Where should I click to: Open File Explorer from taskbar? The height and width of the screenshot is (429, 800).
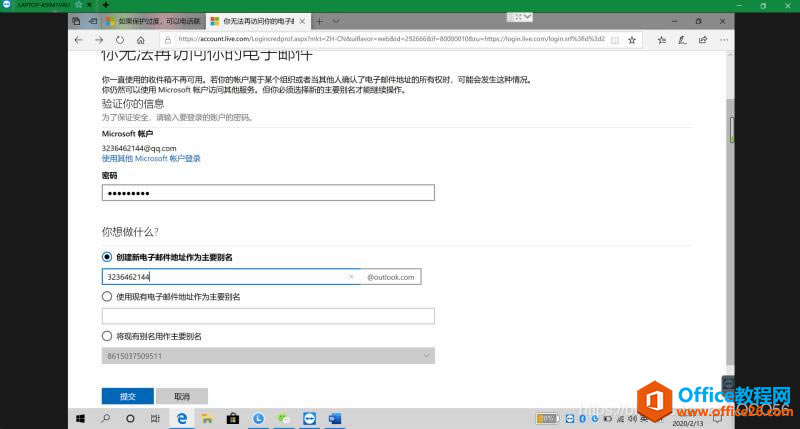tap(207, 419)
